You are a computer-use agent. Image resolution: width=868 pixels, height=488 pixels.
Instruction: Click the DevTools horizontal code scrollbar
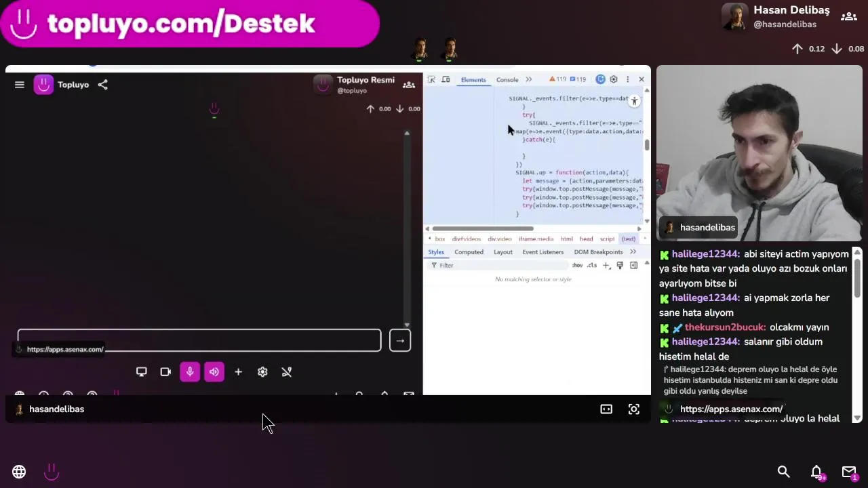[483, 228]
